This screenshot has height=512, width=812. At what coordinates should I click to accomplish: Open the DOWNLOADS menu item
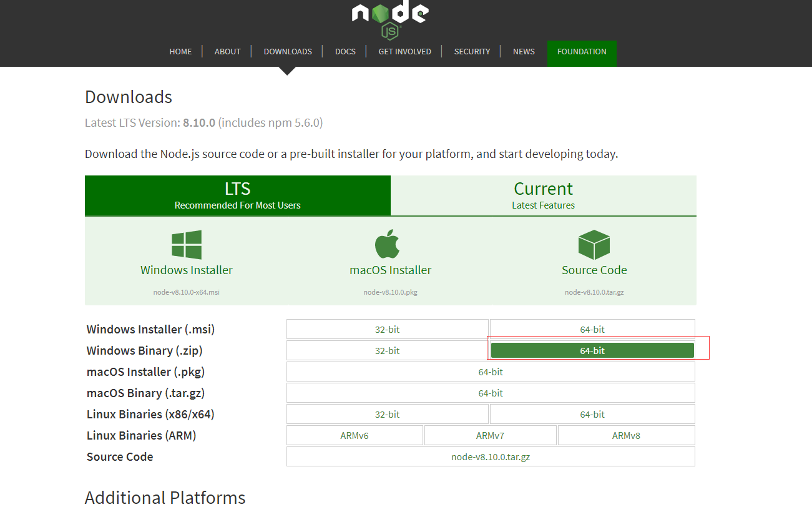click(288, 51)
